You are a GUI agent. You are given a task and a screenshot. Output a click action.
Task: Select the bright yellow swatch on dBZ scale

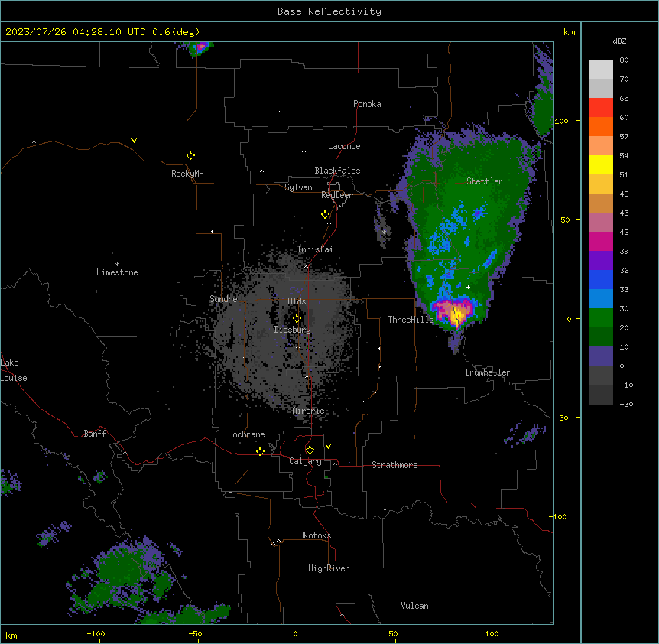pos(601,164)
